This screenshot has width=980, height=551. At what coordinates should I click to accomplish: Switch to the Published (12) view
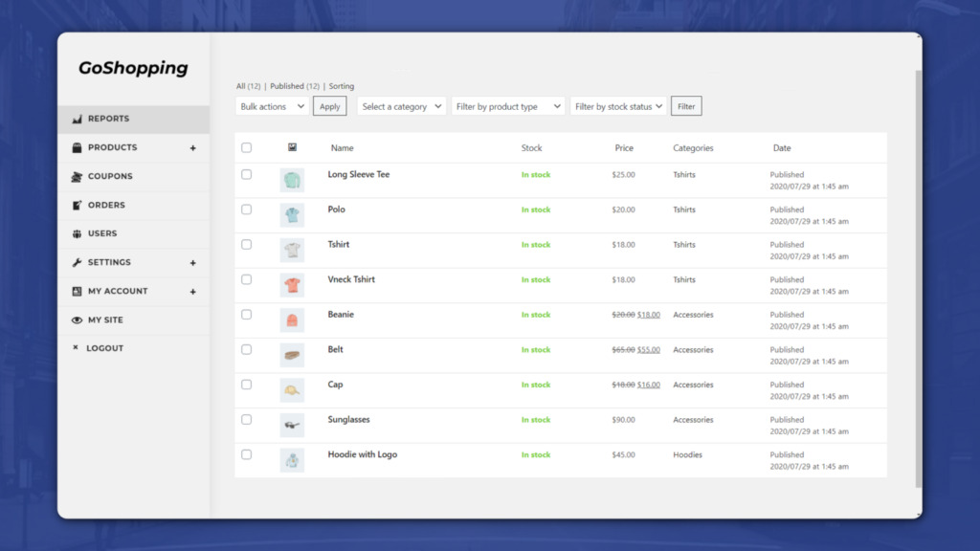coord(295,86)
